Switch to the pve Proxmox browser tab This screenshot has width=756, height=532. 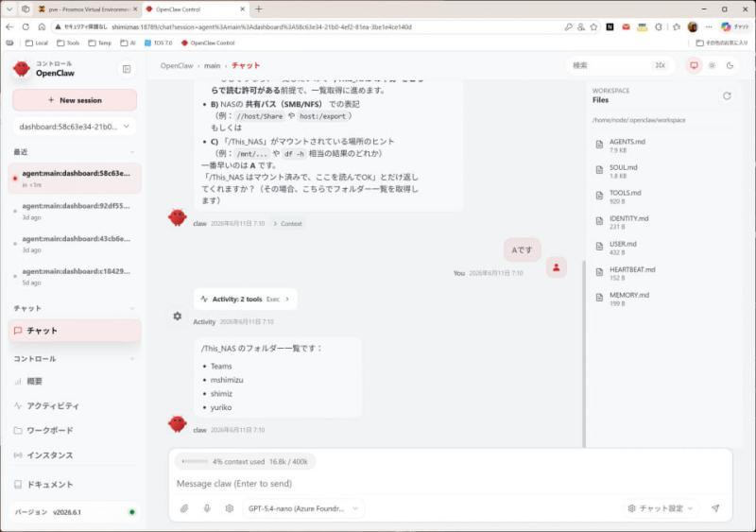pyautogui.click(x=87, y=9)
